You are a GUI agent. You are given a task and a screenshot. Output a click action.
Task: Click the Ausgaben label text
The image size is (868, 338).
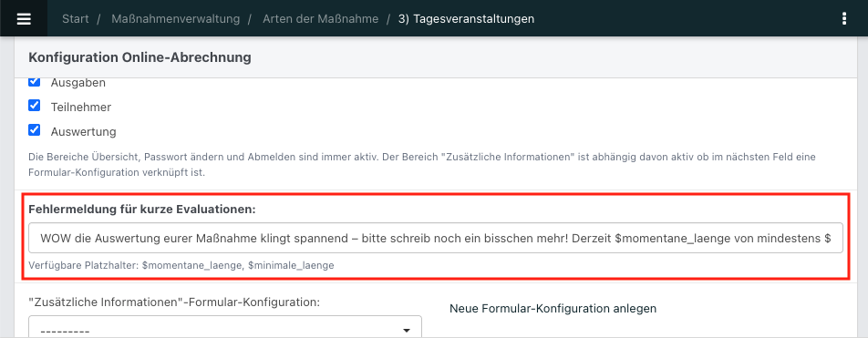coord(78,83)
